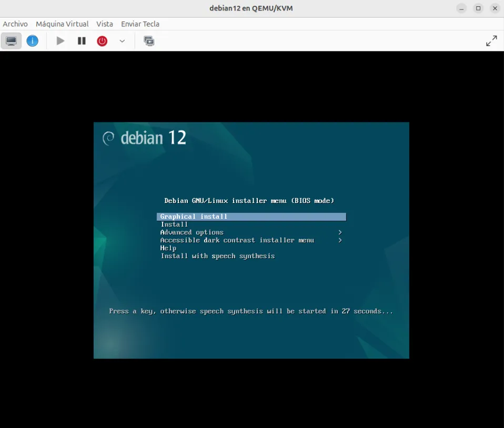The width and height of the screenshot is (504, 428).
Task: Expand the shutdown options dropdown arrow
Action: 122,41
